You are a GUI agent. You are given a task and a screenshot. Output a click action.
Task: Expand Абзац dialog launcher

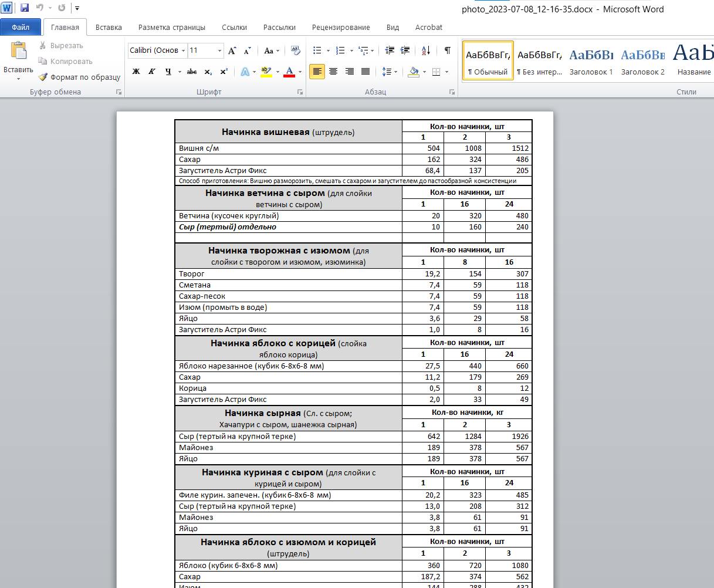point(452,92)
